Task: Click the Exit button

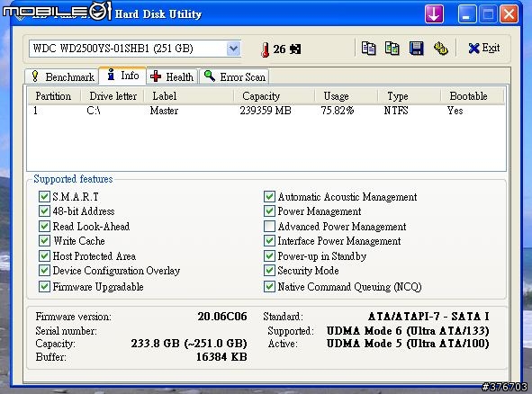Action: click(x=483, y=49)
